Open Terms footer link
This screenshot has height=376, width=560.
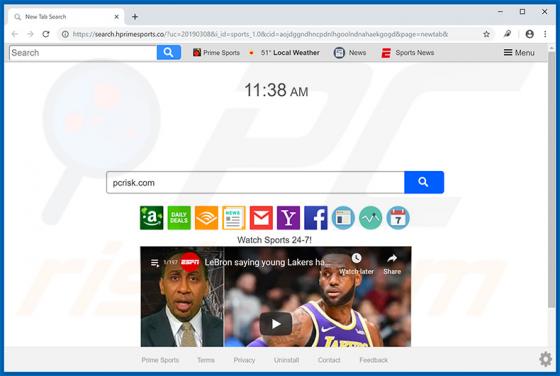[206, 360]
